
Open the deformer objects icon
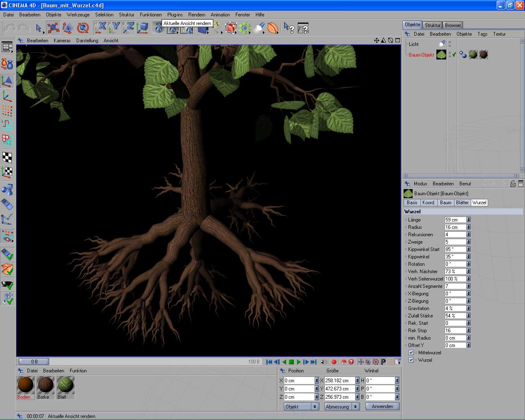pos(273,28)
